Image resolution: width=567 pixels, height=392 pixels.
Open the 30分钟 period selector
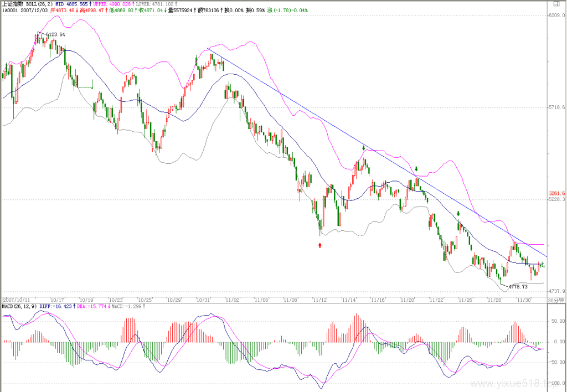[x=556, y=300]
